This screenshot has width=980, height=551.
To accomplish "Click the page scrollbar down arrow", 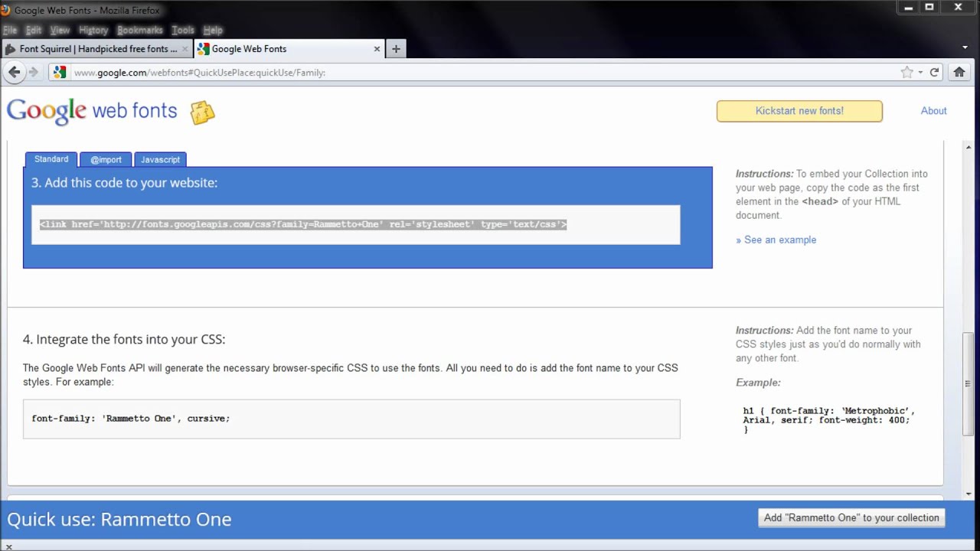I will [x=969, y=494].
